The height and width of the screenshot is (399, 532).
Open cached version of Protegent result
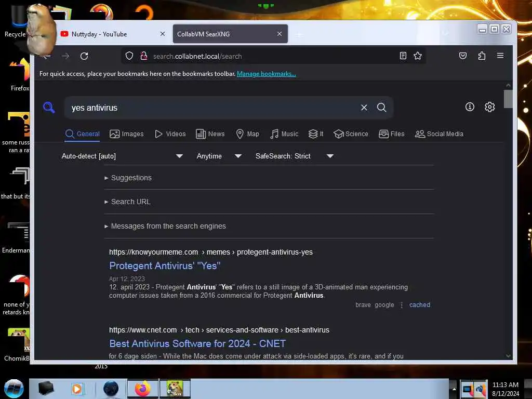coord(420,304)
